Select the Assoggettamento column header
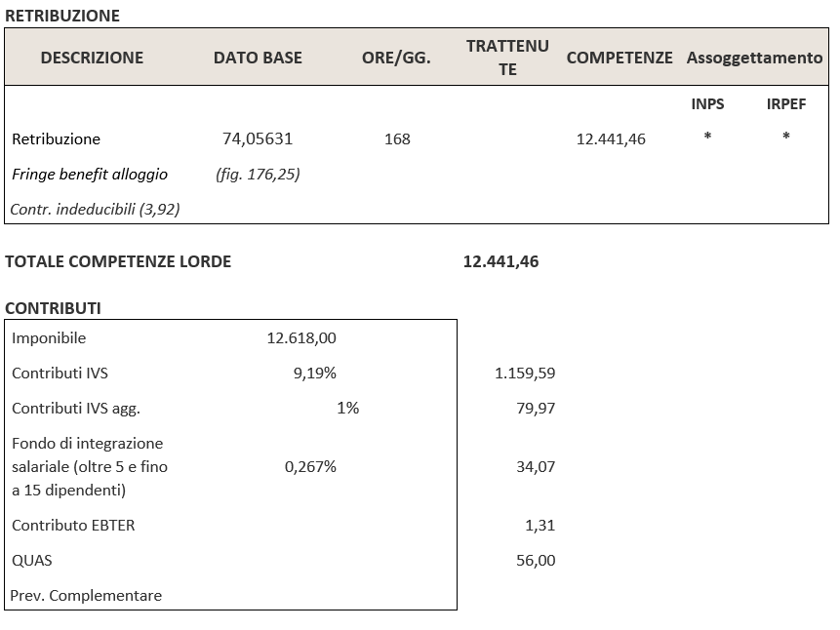This screenshot has width=840, height=630. [754, 58]
